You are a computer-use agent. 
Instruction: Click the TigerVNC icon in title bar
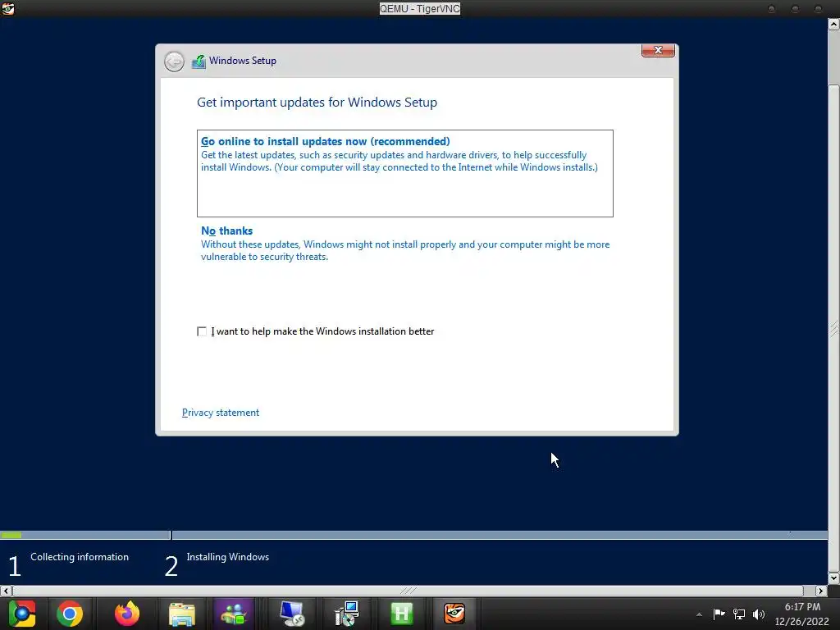point(7,8)
